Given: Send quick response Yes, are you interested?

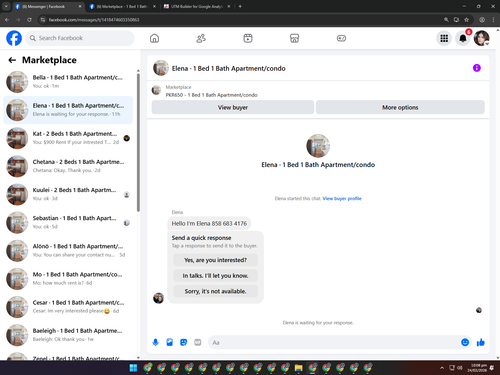Looking at the screenshot, I should pyautogui.click(x=215, y=260).
